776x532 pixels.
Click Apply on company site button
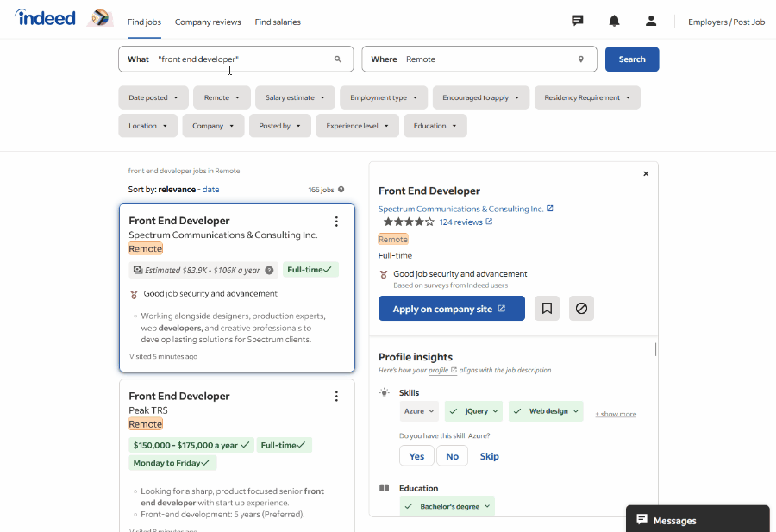point(451,309)
